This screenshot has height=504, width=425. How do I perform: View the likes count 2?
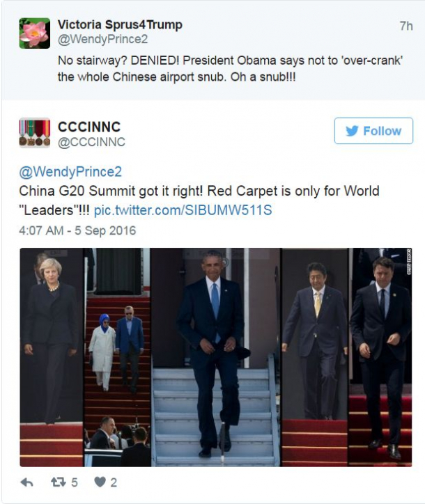tap(114, 482)
